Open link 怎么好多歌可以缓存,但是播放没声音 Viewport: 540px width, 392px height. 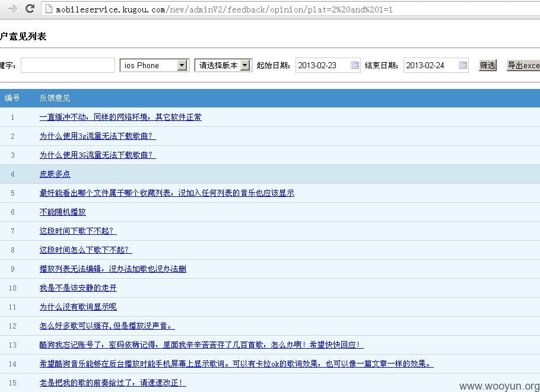point(107,326)
